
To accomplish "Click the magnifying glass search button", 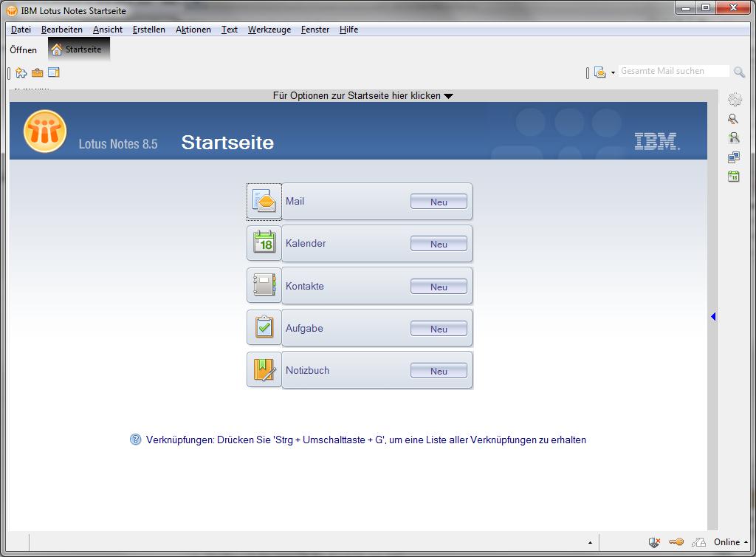I will [739, 72].
